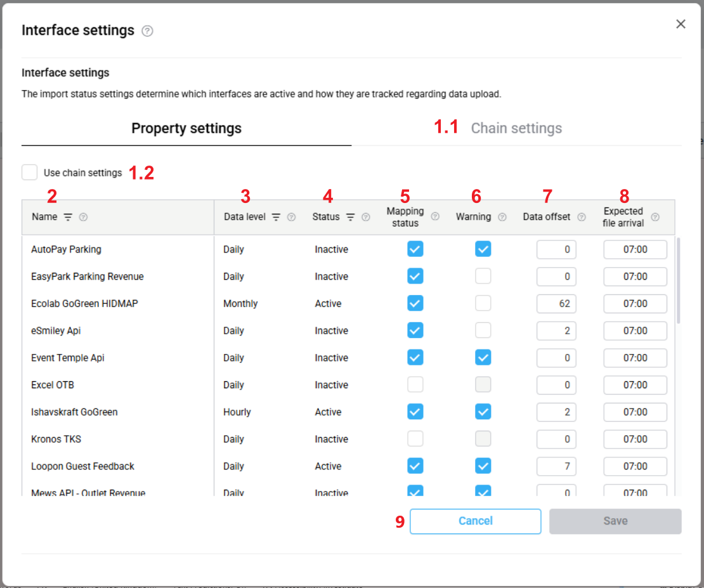
Task: Click Expected file arrival for AutoPay Parking
Action: coord(636,249)
